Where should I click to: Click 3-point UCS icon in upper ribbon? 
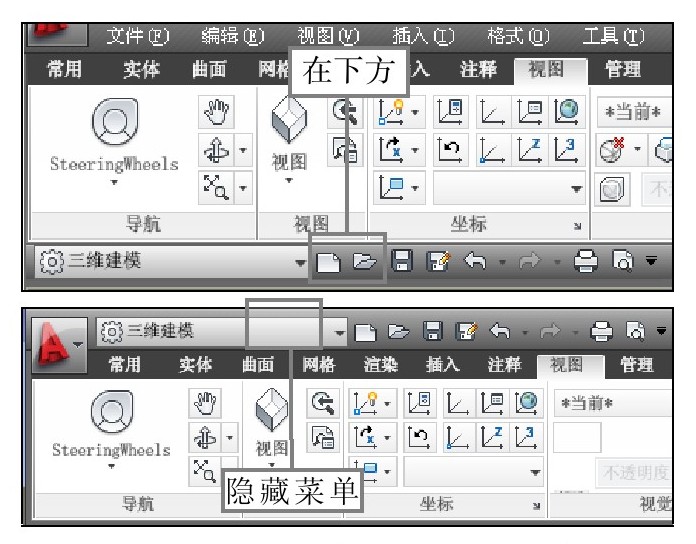tap(566, 150)
